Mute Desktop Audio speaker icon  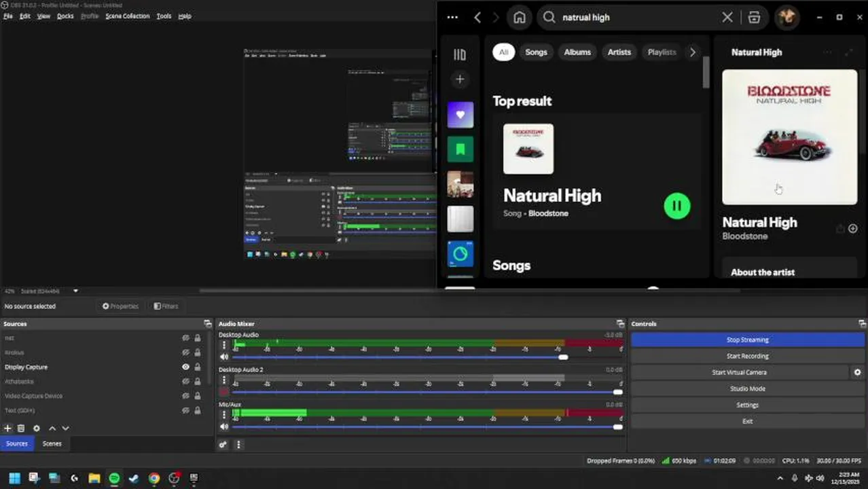[224, 357]
